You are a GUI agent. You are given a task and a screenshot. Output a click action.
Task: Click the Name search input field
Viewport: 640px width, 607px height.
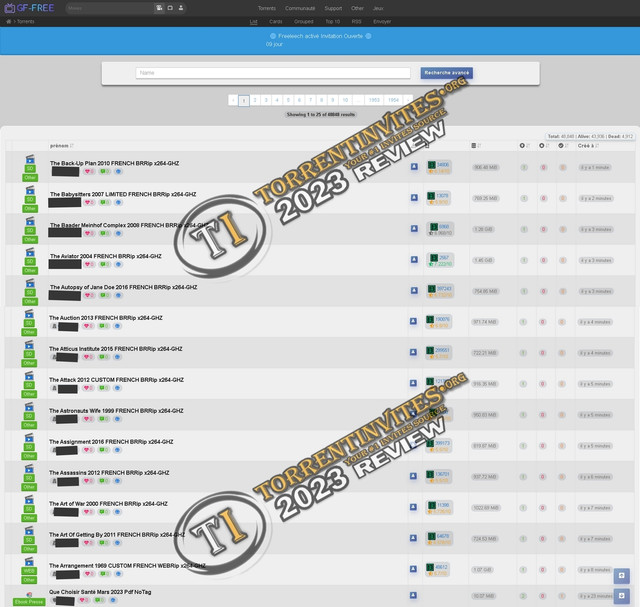273,73
